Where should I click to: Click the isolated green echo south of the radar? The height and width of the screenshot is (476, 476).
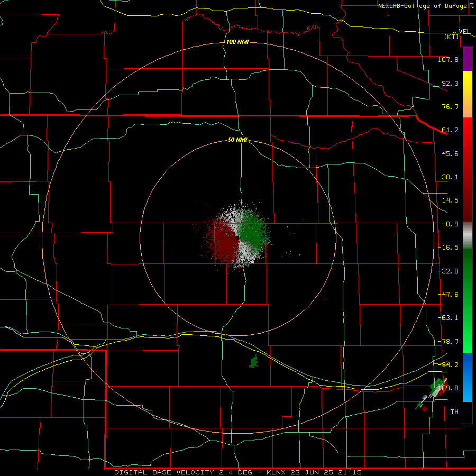pyautogui.click(x=254, y=362)
